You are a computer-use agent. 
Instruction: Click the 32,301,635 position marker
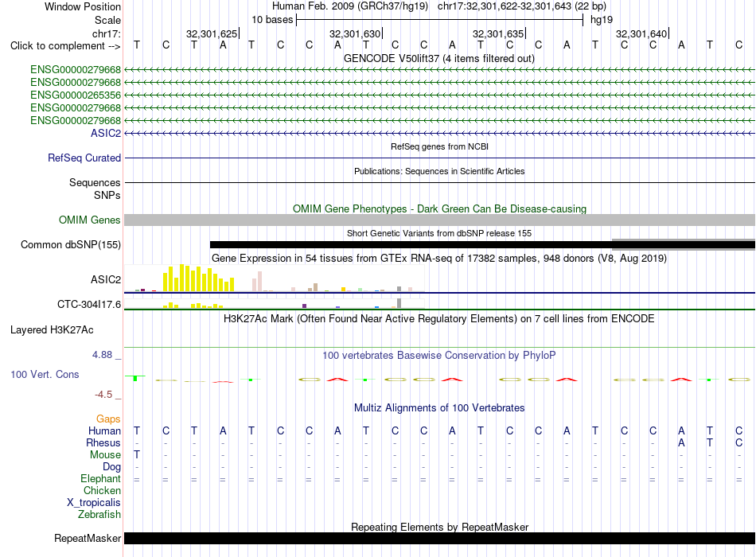[498, 33]
